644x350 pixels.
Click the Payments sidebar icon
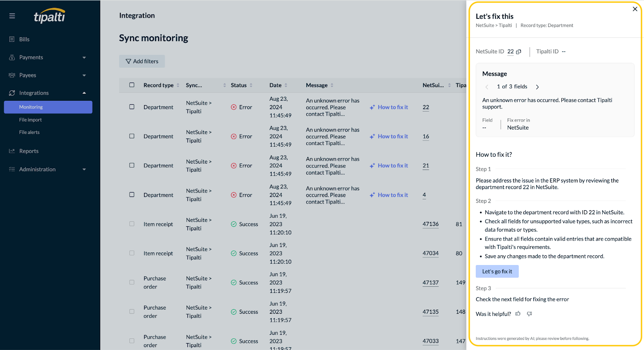point(12,57)
